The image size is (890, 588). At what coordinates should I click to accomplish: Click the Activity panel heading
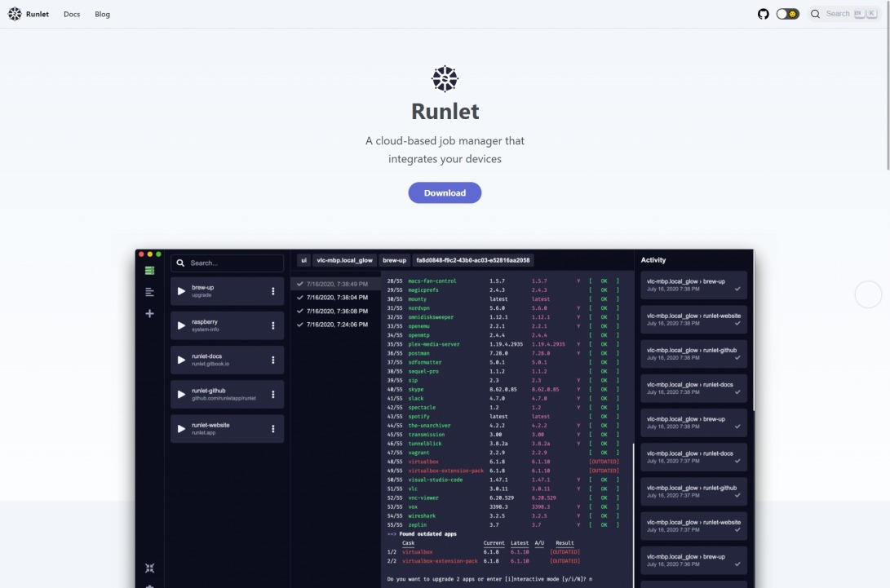(x=653, y=260)
